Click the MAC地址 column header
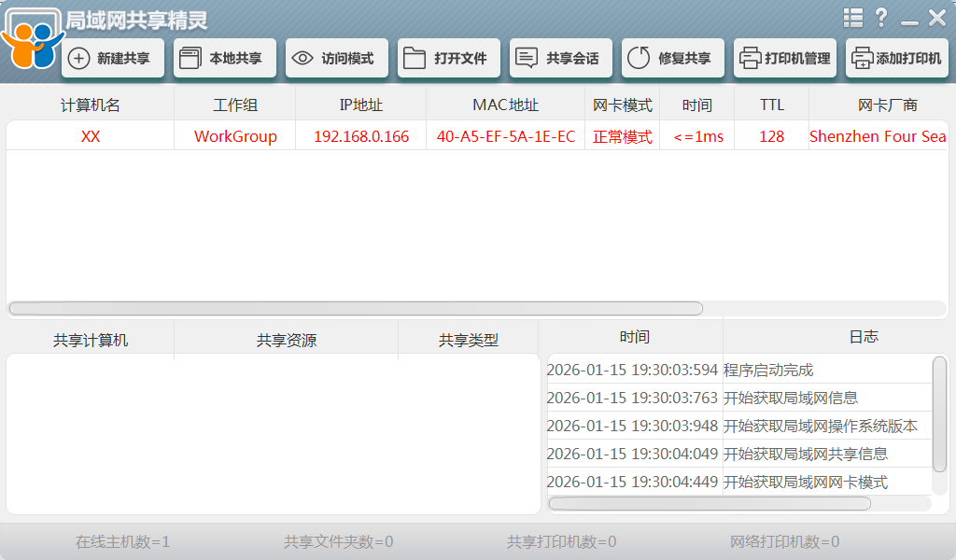 pyautogui.click(x=505, y=105)
